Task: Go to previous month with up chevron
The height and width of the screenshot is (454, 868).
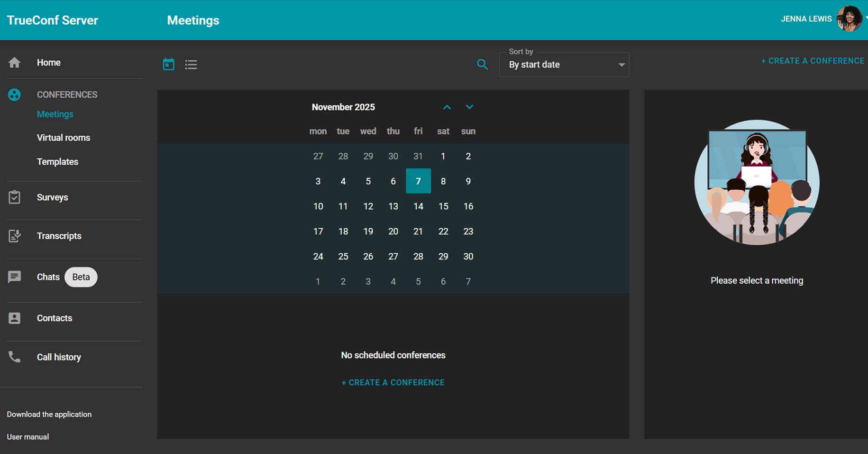Action: pos(447,107)
